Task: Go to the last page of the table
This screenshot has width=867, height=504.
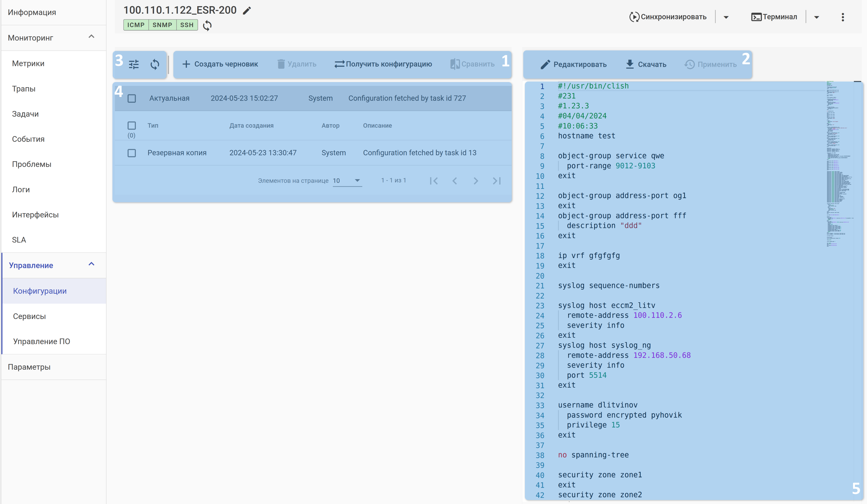Action: click(x=496, y=181)
